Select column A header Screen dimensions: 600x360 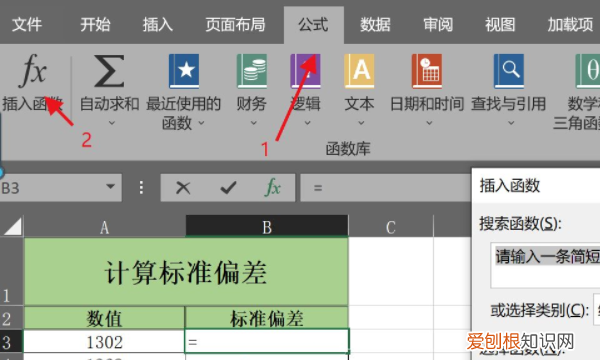[105, 227]
